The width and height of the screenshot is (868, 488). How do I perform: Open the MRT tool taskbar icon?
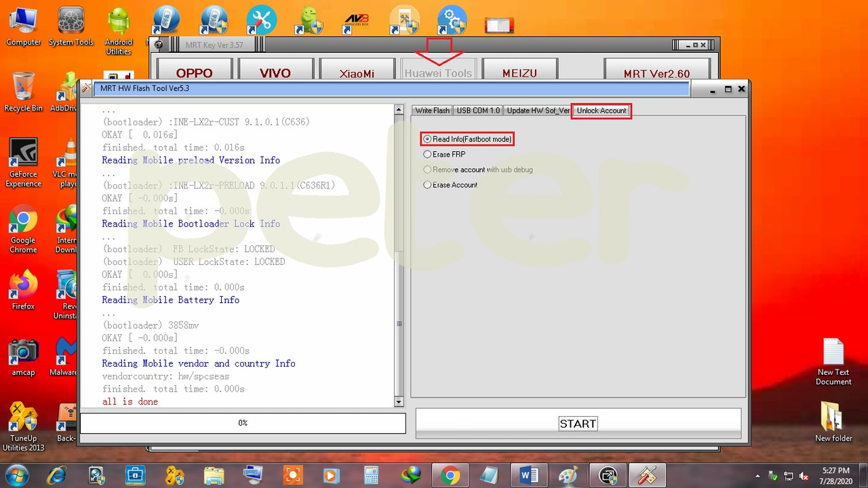pos(646,474)
